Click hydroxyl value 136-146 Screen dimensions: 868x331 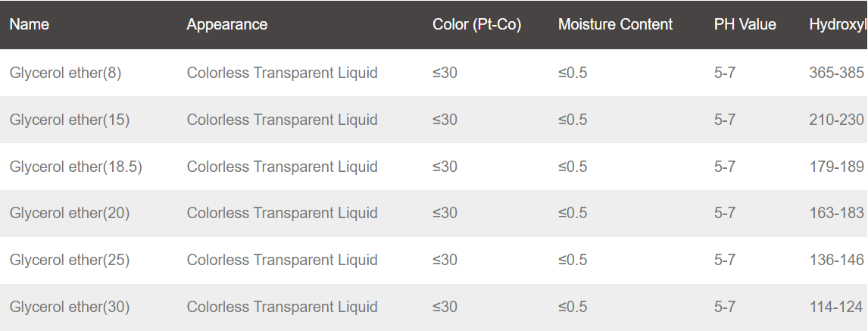click(x=836, y=260)
